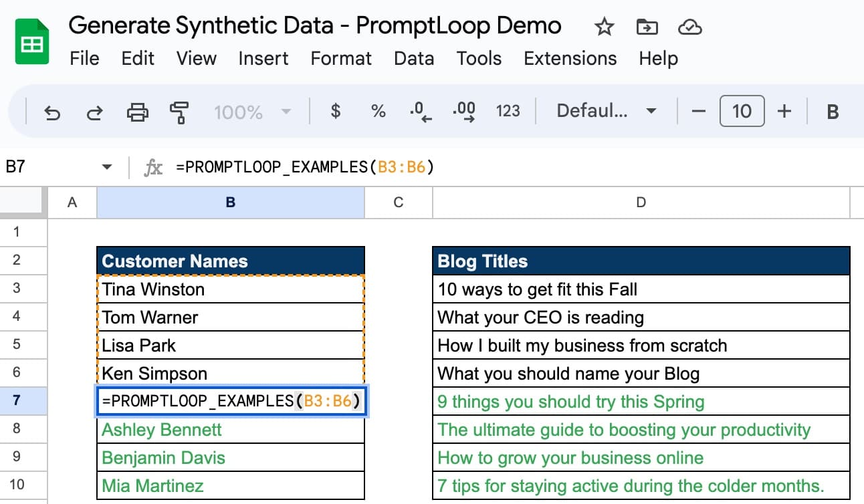Open the Insert menu
This screenshot has height=504, width=864.
click(263, 58)
